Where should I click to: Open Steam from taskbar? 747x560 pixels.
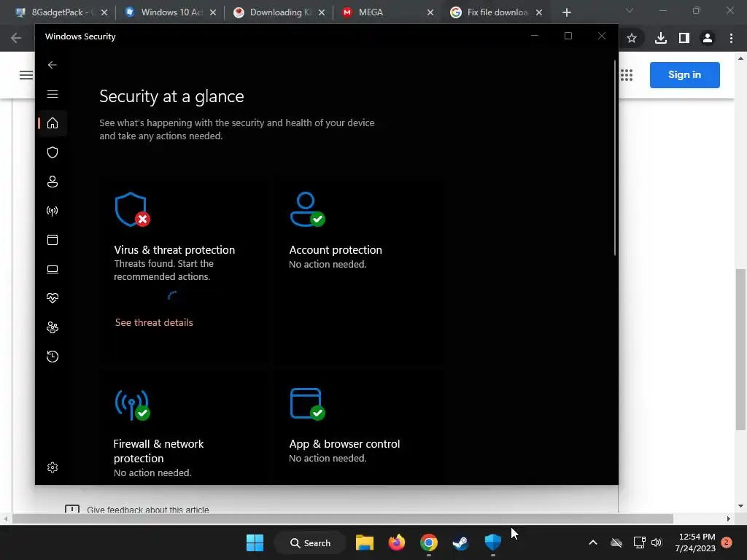[460, 542]
